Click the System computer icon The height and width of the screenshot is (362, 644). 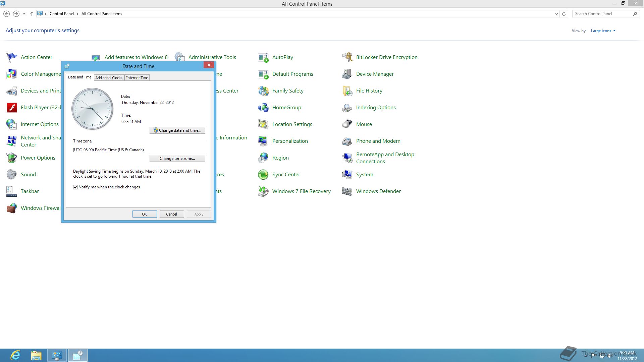tap(347, 175)
